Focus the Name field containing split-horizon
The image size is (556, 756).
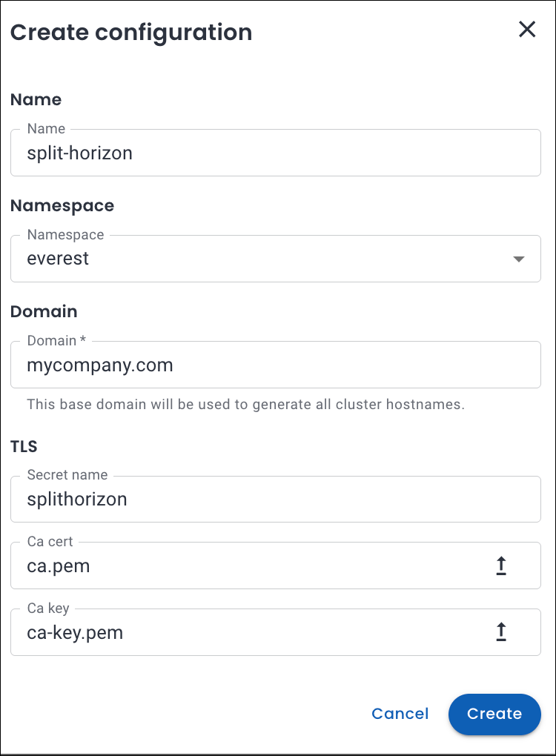[274, 153]
